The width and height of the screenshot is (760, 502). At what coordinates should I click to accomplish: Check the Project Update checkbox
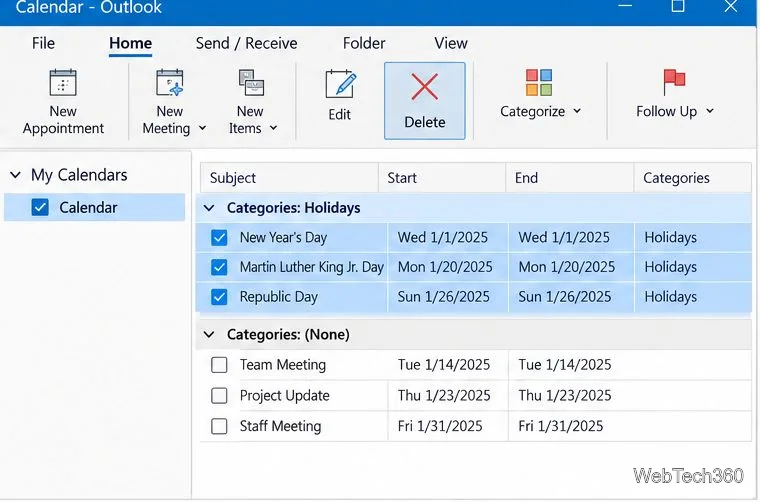[x=219, y=396]
